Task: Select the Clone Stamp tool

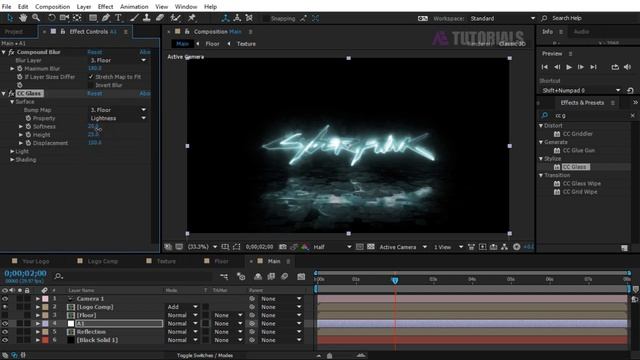Action: (x=147, y=18)
